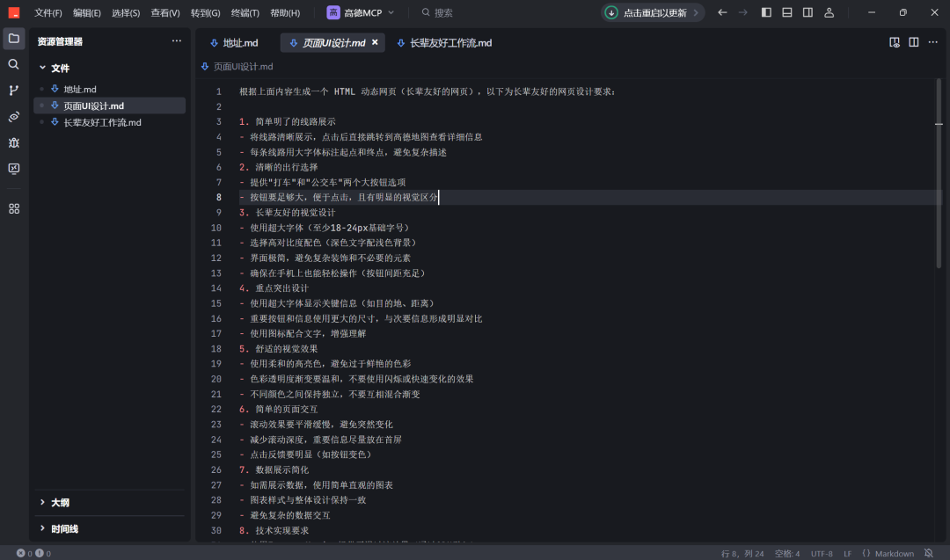Image resolution: width=950 pixels, height=560 pixels.
Task: Open the Extensions view
Action: 13,209
